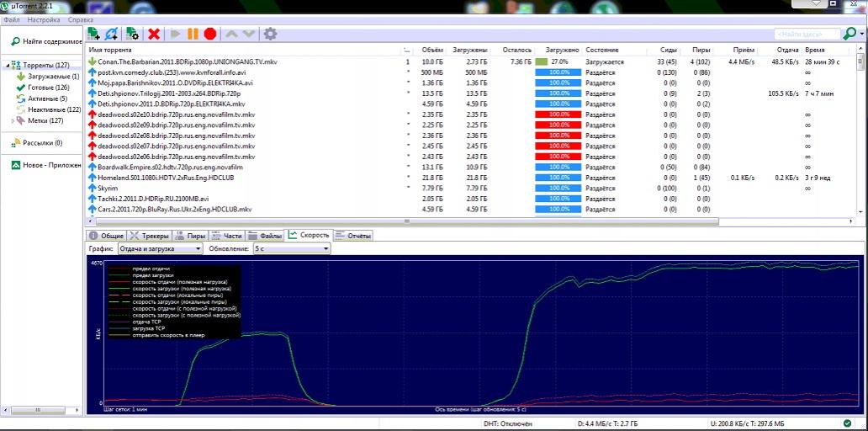Click the Move Up Queue arrow icon
This screenshot has width=868, height=431.
pyautogui.click(x=231, y=35)
